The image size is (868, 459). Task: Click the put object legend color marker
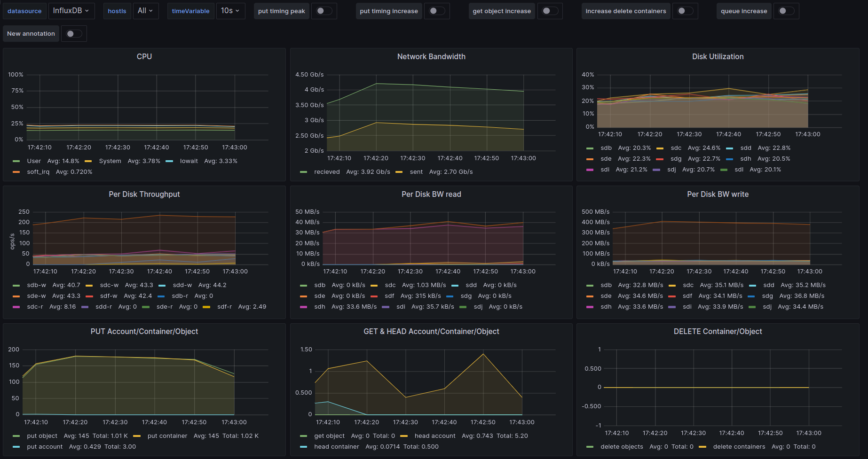pyautogui.click(x=16, y=436)
